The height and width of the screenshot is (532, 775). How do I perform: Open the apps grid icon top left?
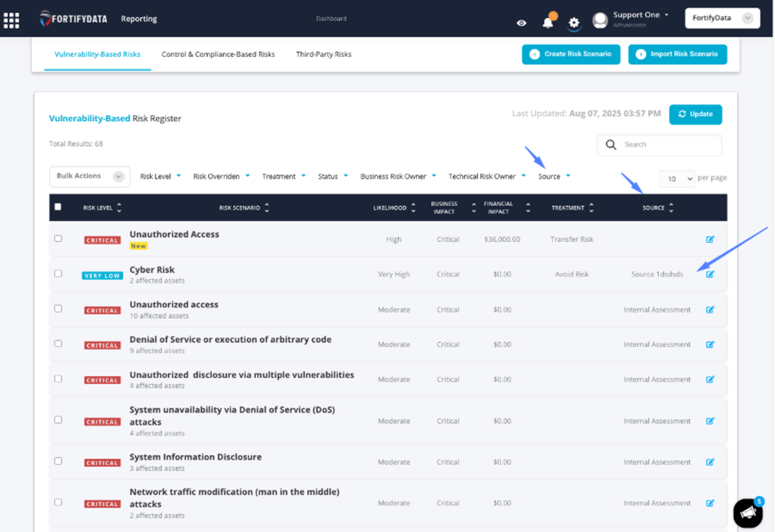pyautogui.click(x=12, y=19)
